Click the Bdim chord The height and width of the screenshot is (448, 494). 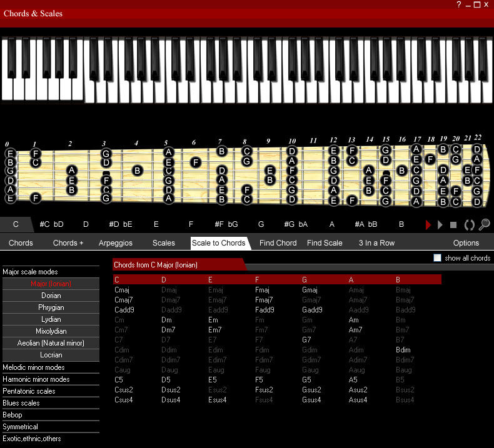403,350
